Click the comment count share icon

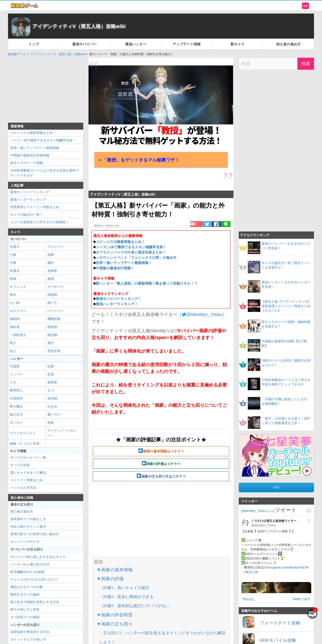(196, 224)
